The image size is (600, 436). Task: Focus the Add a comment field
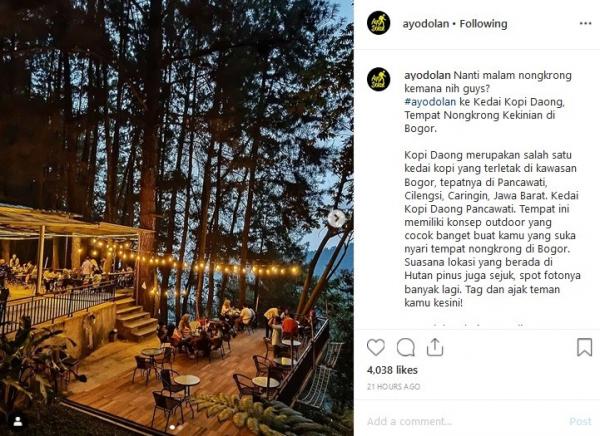click(x=463, y=421)
